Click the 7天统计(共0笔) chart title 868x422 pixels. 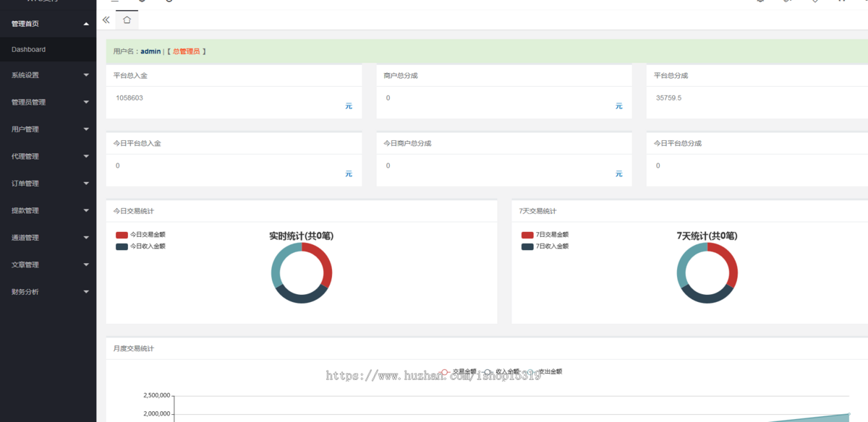point(707,236)
